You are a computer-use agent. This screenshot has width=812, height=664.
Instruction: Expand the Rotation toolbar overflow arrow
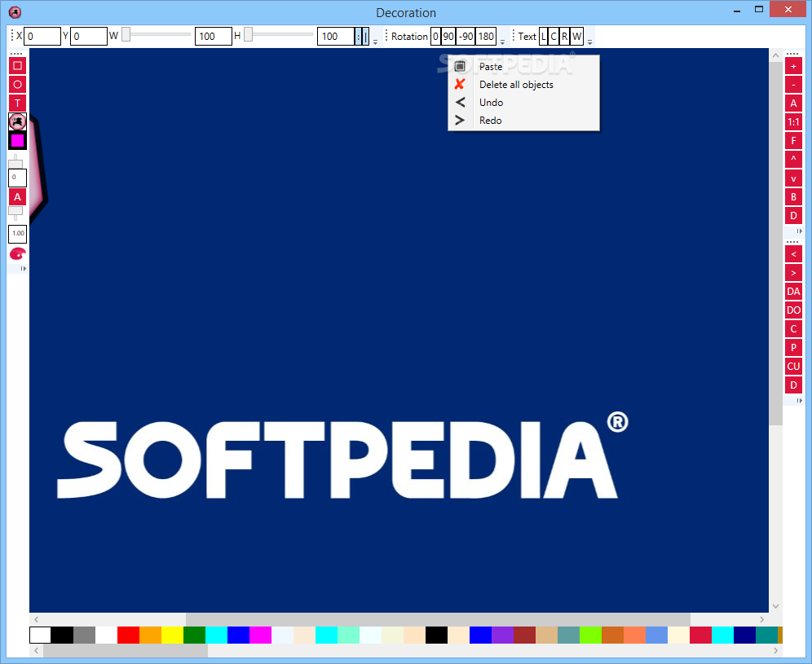pyautogui.click(x=502, y=42)
